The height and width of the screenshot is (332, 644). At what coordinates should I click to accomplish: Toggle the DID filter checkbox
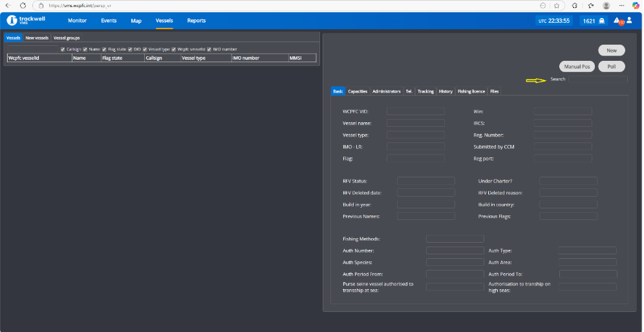coord(130,49)
